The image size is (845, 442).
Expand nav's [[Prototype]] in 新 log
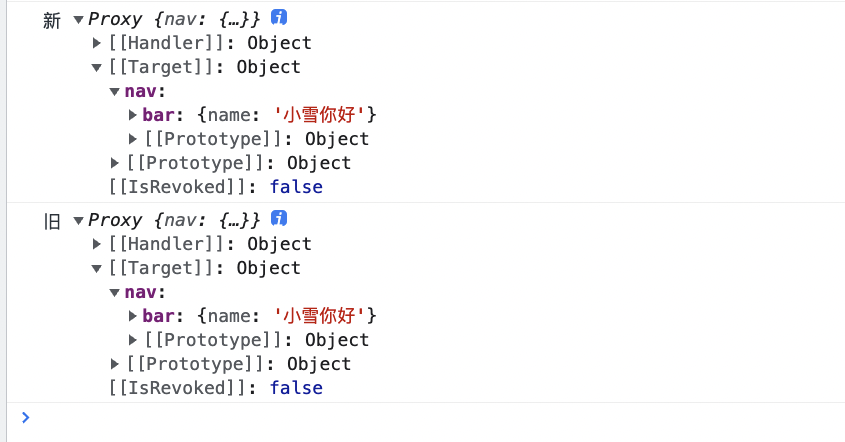[x=133, y=139]
